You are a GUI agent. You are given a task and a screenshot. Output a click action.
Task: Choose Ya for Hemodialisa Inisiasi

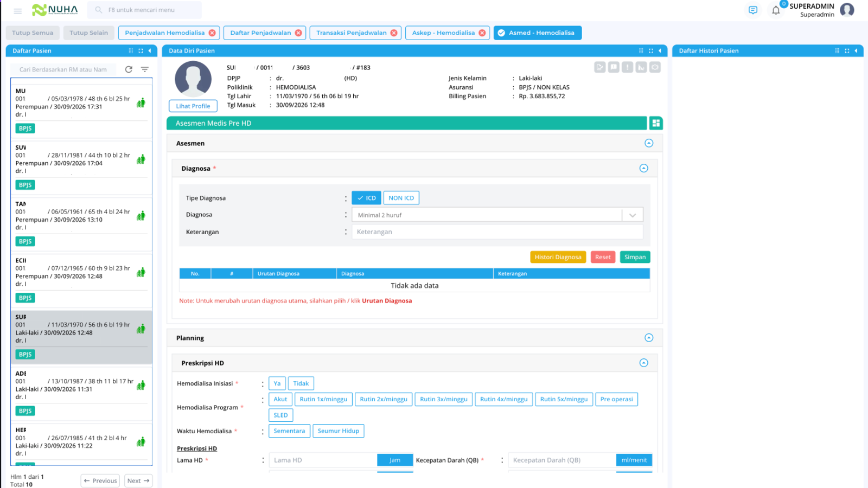tap(277, 383)
